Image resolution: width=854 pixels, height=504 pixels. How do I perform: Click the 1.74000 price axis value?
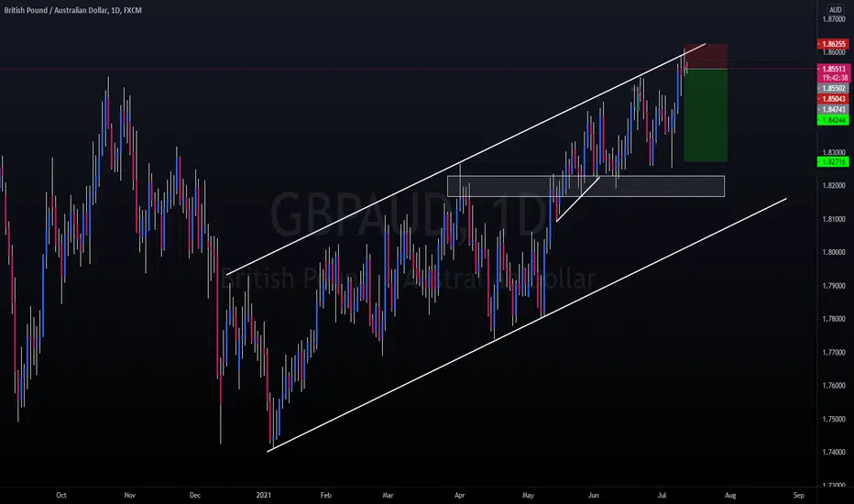click(834, 453)
